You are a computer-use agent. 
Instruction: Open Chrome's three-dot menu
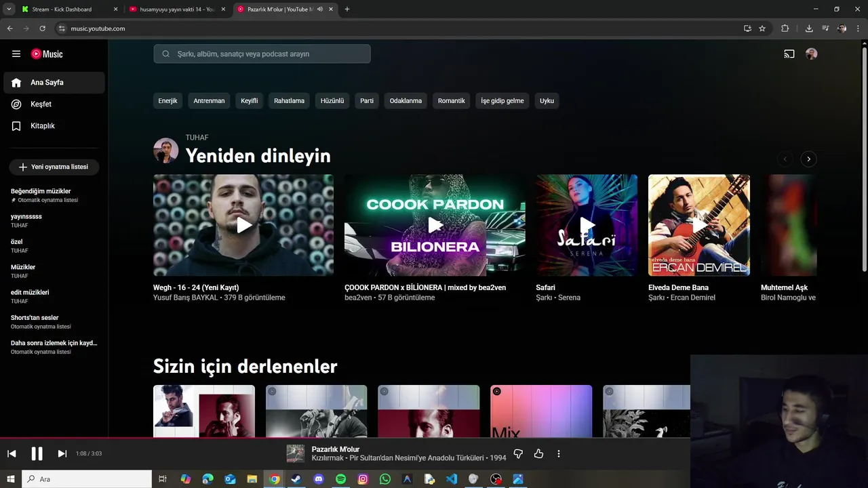pos(859,28)
